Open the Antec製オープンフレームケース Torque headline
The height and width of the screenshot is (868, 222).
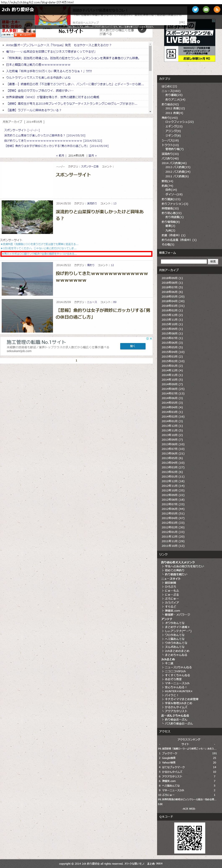pyautogui.click(x=58, y=45)
